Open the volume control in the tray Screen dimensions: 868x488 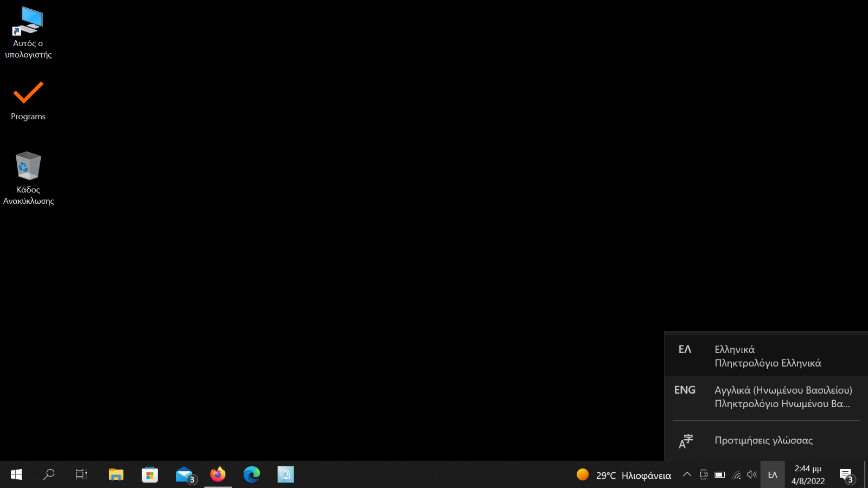(x=752, y=475)
